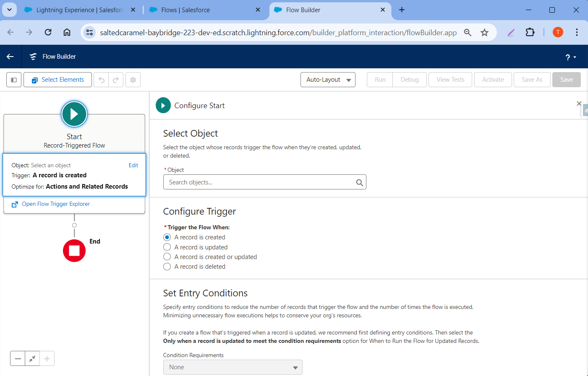Go back using Flow Builder arrow
Screen dimensions: 588x376
[10, 57]
